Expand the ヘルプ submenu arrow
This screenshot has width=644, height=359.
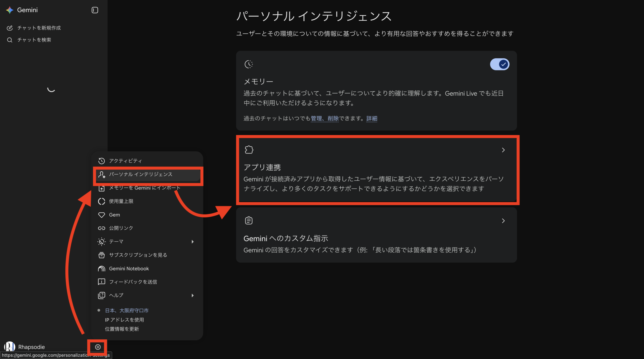pos(193,295)
